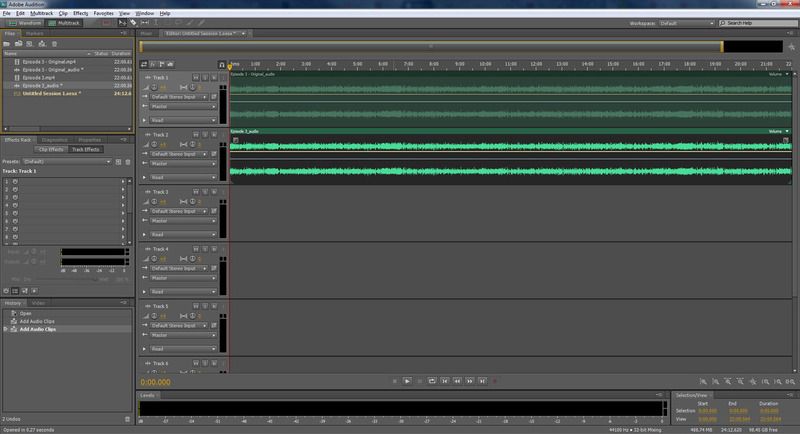Screen dimensions: 800x434
Task: Open the Effects menu
Action: (x=81, y=13)
